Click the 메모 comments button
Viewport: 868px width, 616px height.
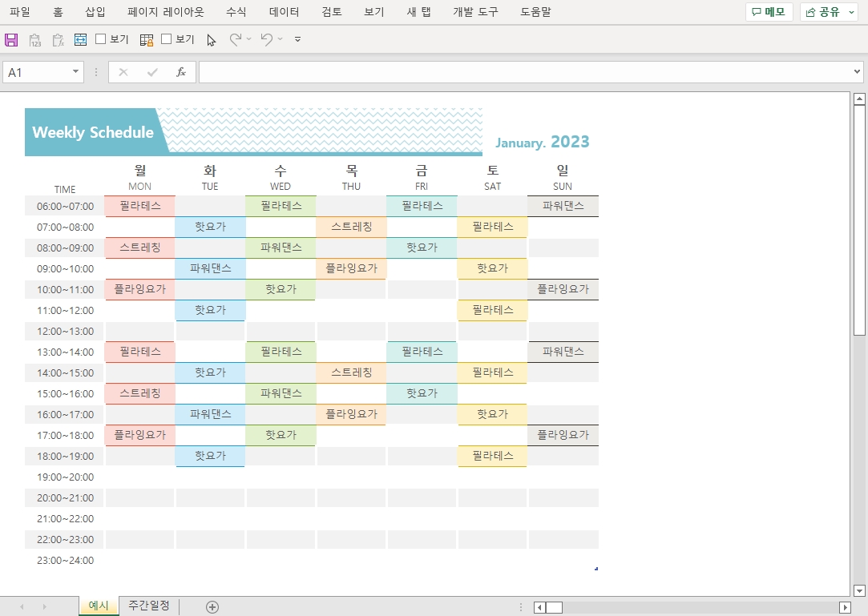click(x=769, y=12)
